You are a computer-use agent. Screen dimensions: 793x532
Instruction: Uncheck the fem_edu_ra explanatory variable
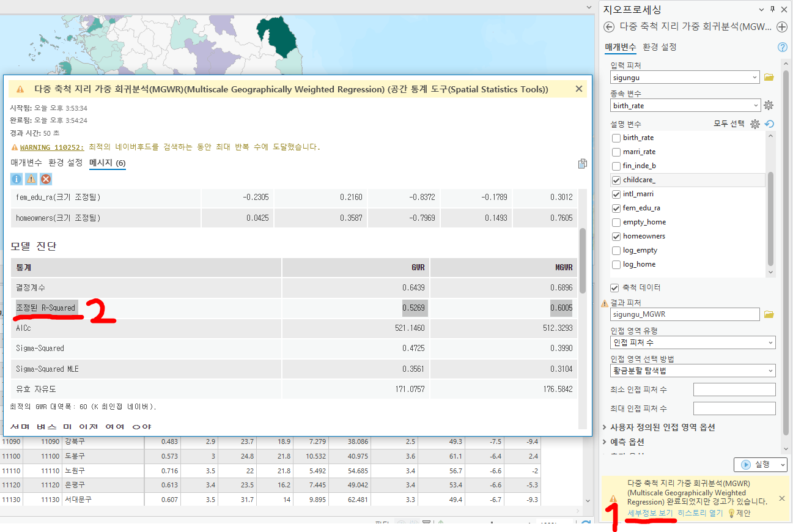pyautogui.click(x=616, y=208)
